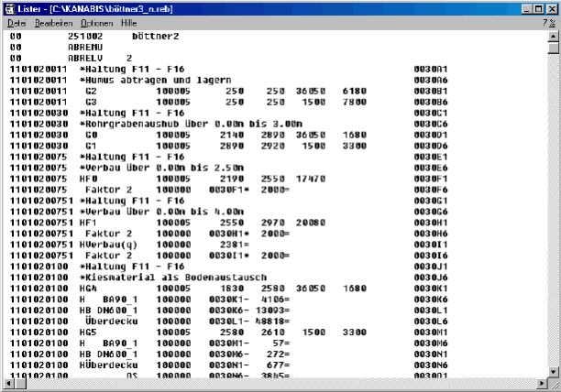Click value '48818=' text

[x=272, y=321]
